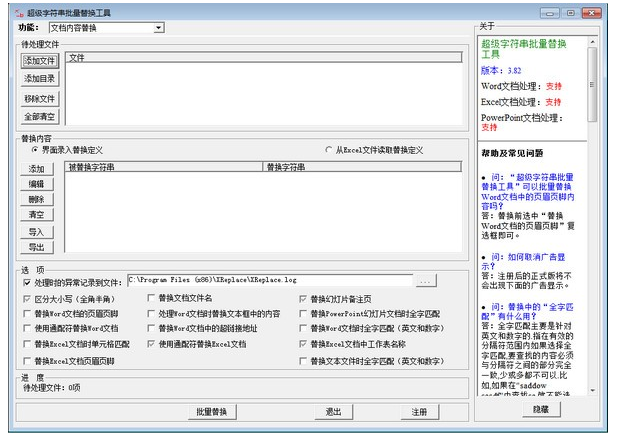Click the 导入 button

pyautogui.click(x=36, y=232)
